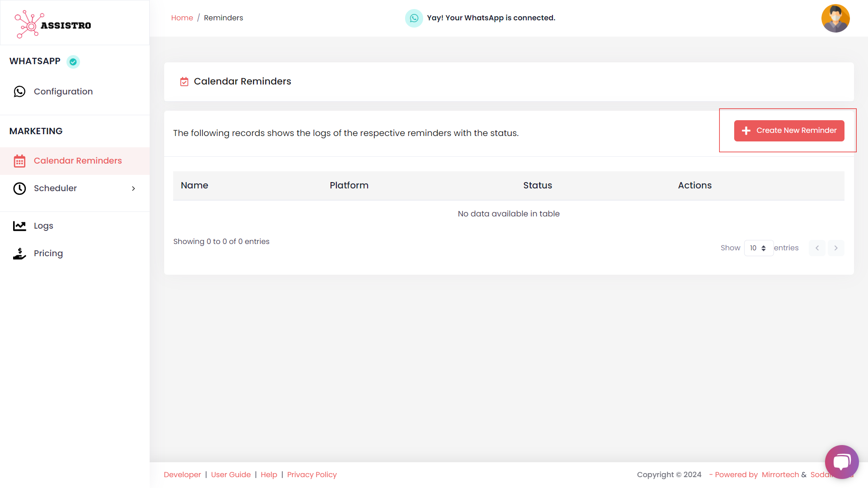Image resolution: width=868 pixels, height=488 pixels.
Task: Go to previous table page
Action: (817, 248)
